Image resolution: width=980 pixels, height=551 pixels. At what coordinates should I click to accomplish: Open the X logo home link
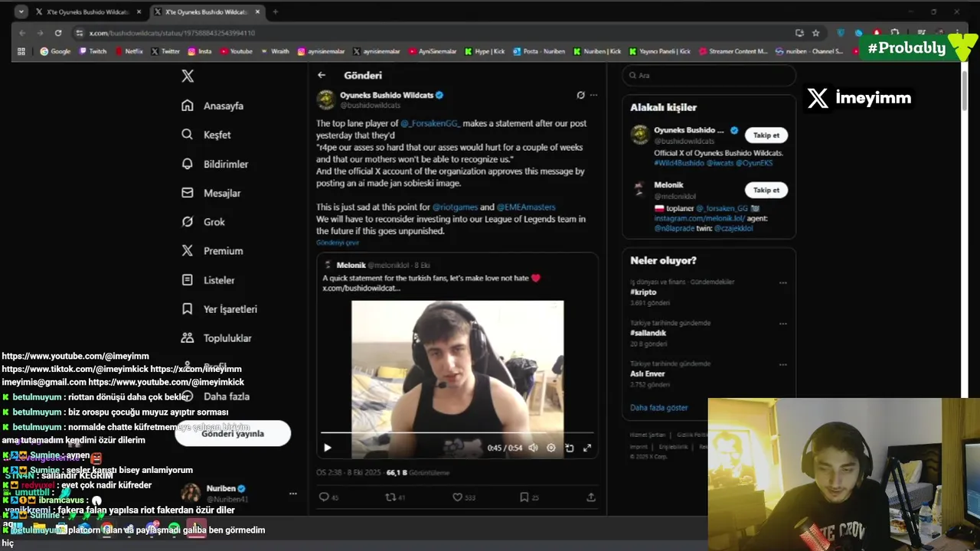coord(188,76)
